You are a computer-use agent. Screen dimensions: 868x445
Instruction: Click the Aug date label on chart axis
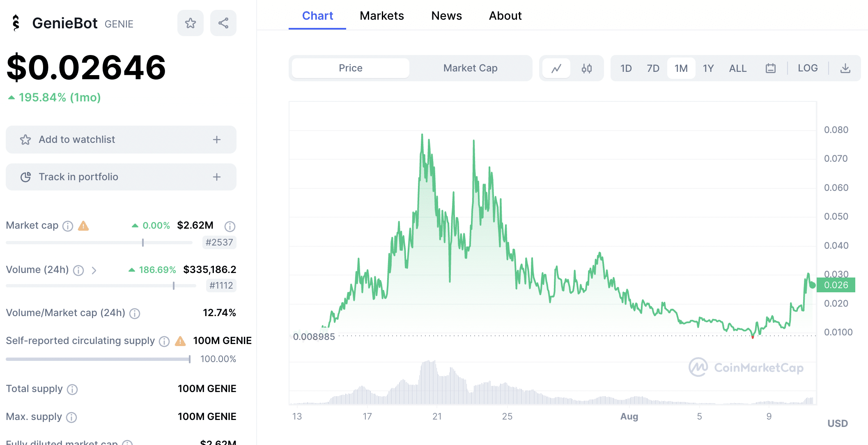(629, 416)
